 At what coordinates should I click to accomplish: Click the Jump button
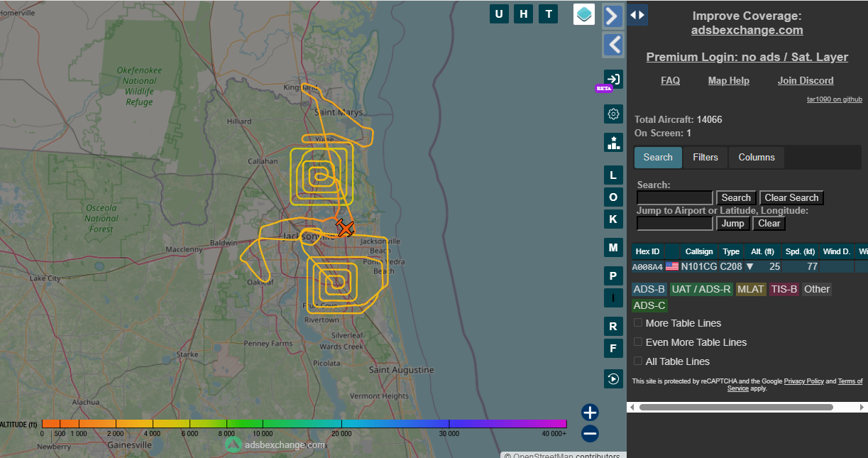click(732, 224)
